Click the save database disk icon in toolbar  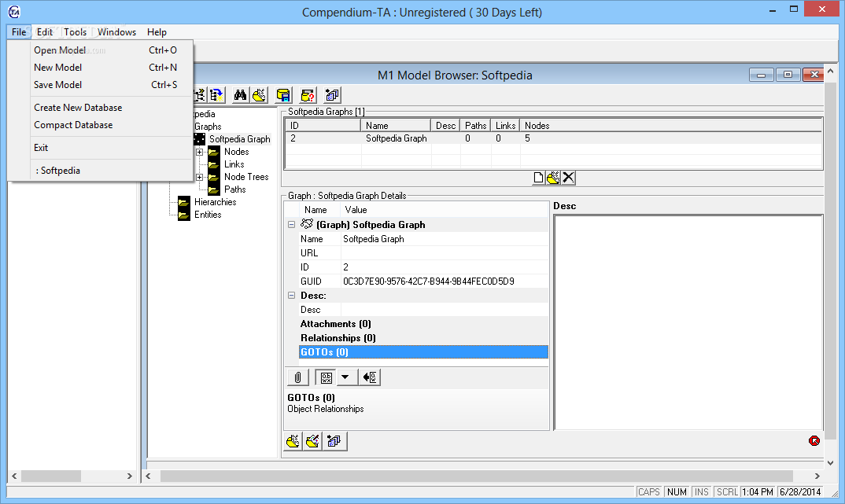[x=283, y=95]
